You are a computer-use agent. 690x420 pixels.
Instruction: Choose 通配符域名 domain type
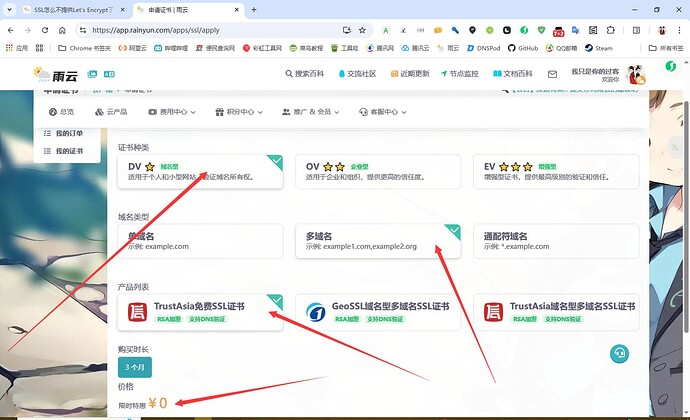[556, 241]
